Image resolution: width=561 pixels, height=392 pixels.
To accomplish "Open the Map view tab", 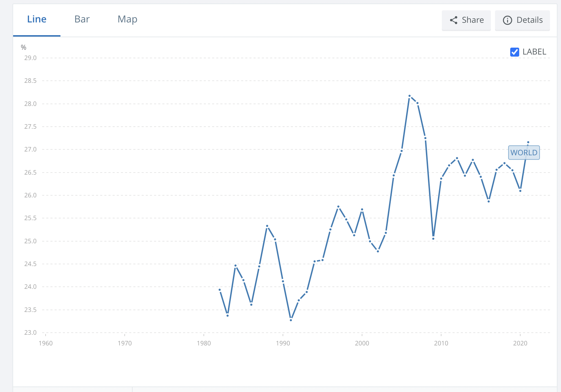I will [127, 19].
